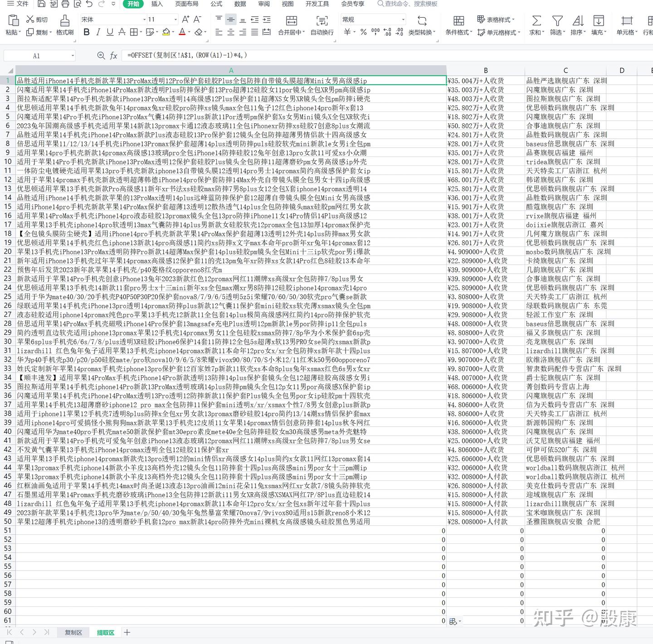The height and width of the screenshot is (644, 653).
Task: Expand the borders dropdown arrow
Action: tap(141, 32)
